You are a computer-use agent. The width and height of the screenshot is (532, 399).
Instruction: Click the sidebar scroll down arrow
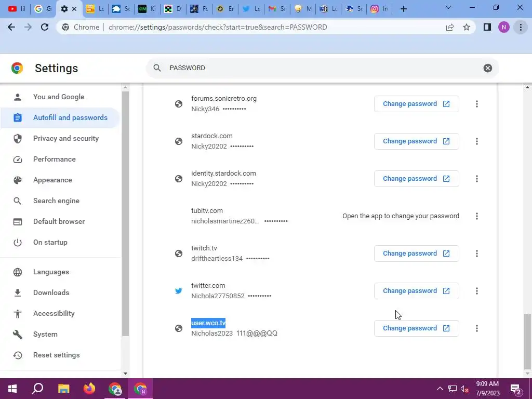(125, 373)
